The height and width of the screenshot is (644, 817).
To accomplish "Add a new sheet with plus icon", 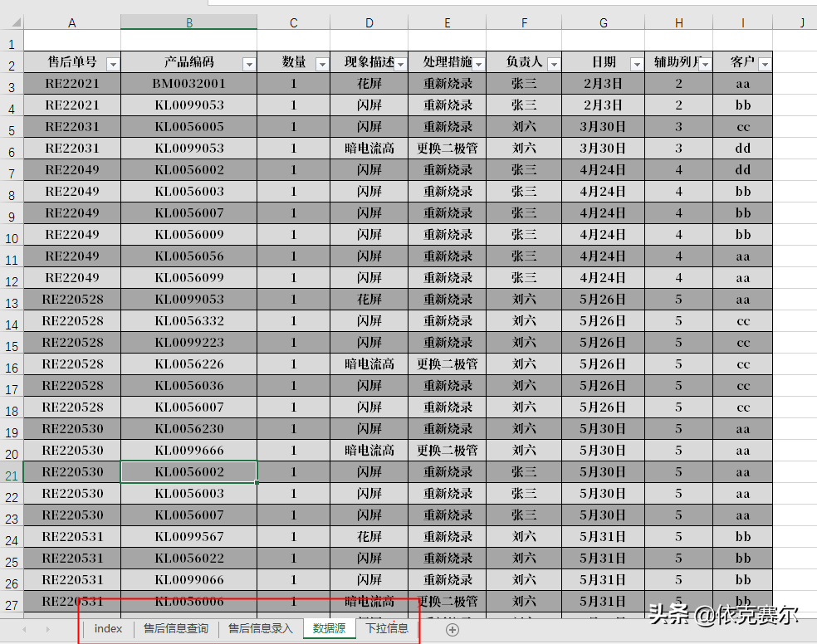I will [453, 630].
